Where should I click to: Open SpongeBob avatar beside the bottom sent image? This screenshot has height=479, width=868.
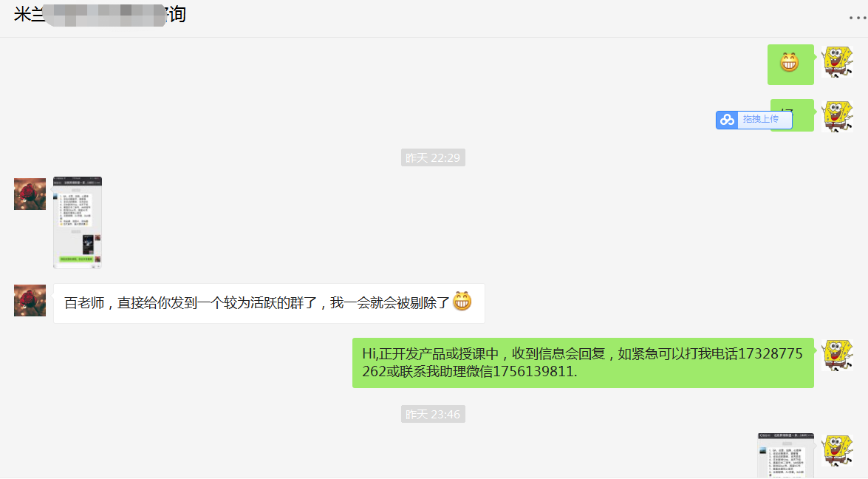point(837,451)
